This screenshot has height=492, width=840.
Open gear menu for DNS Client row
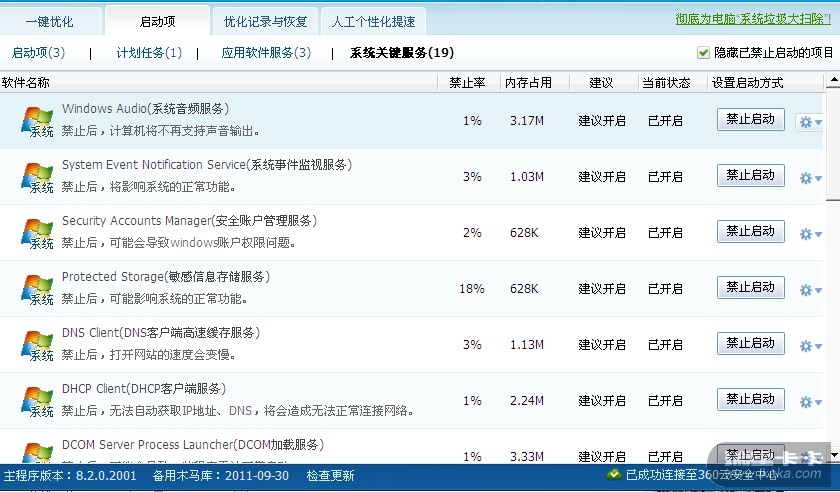click(810, 346)
